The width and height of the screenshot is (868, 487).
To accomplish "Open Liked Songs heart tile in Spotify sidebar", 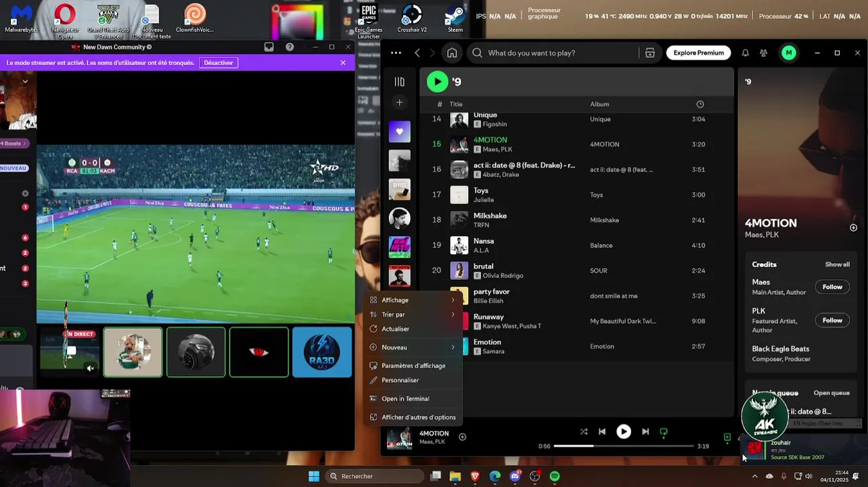I will pos(399,131).
